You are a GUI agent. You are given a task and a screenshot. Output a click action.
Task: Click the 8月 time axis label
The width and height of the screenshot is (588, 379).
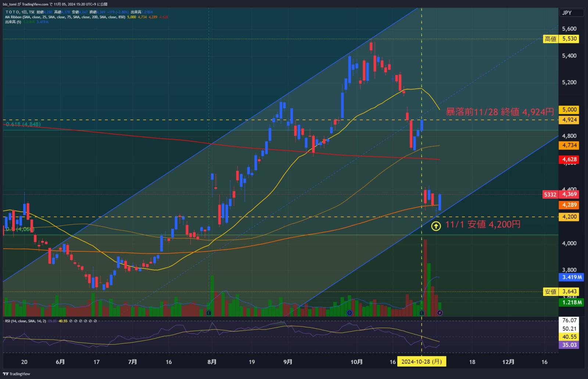[212, 362]
